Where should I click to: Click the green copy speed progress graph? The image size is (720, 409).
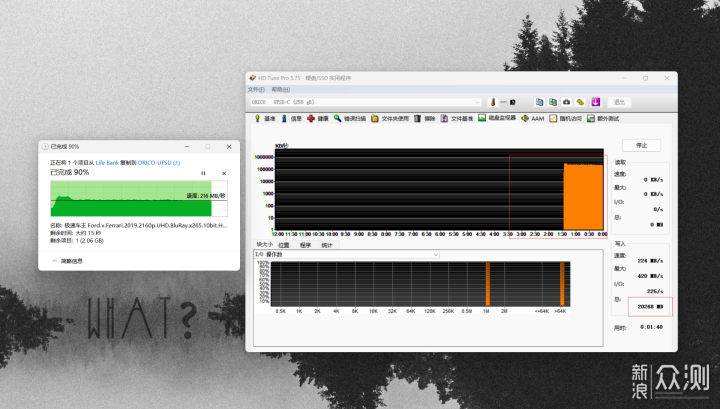(x=139, y=198)
